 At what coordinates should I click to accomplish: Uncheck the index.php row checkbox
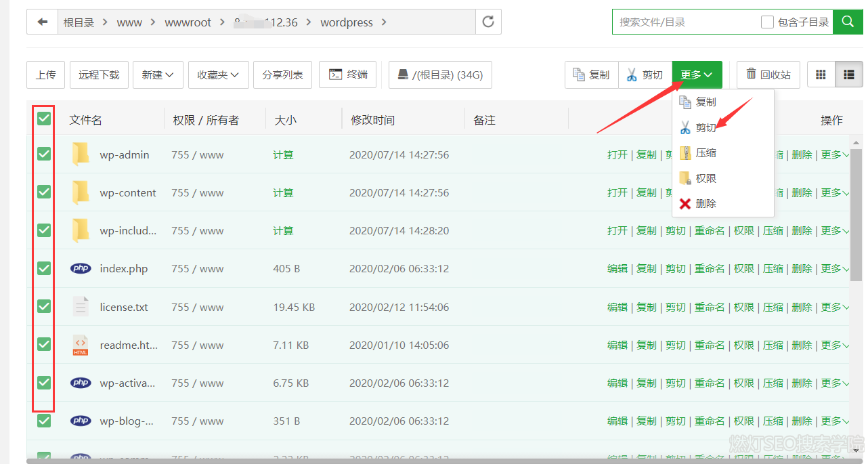(x=44, y=268)
